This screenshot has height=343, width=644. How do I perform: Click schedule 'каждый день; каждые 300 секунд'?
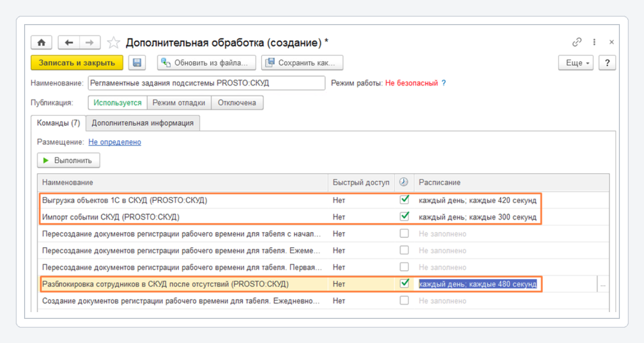(478, 217)
